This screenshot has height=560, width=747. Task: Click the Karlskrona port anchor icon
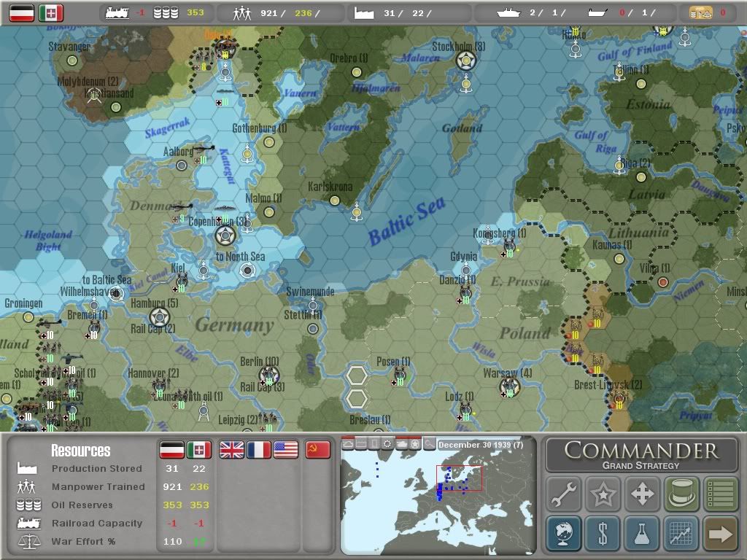357,212
